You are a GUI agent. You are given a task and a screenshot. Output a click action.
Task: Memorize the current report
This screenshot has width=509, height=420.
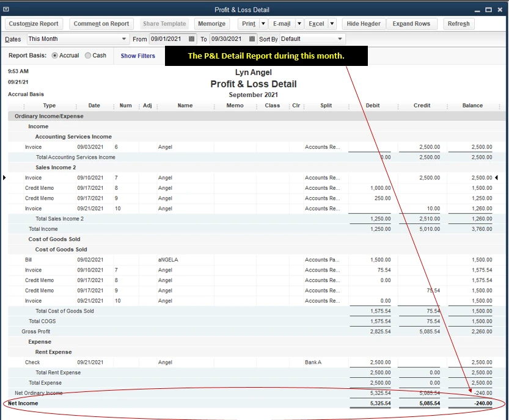211,24
